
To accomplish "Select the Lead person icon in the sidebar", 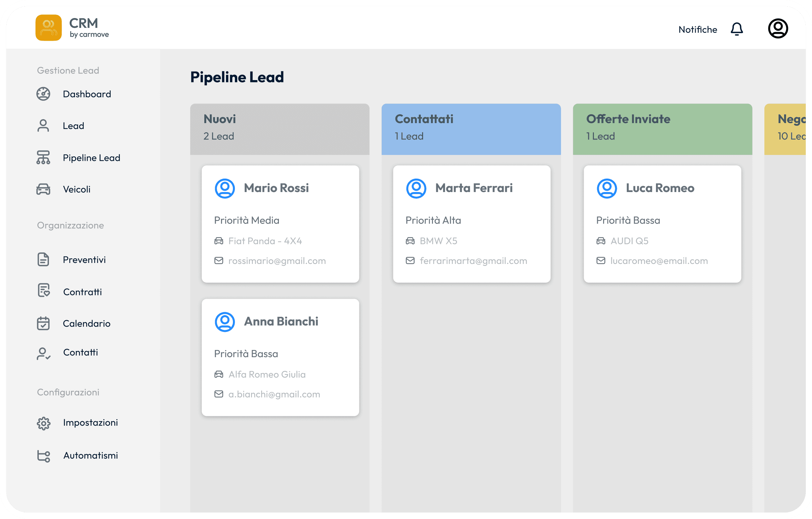I will coord(43,125).
